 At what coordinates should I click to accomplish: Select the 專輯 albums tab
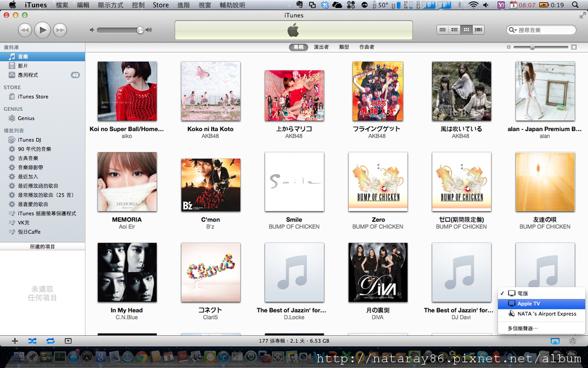tap(299, 47)
